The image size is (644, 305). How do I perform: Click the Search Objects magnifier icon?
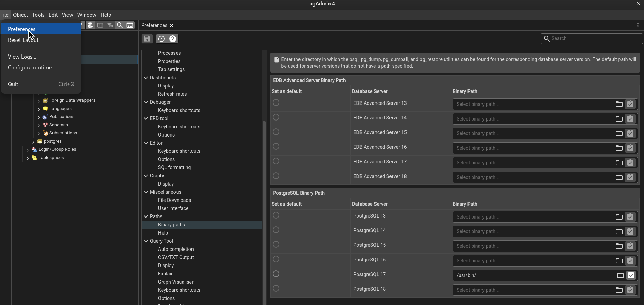[x=120, y=25]
